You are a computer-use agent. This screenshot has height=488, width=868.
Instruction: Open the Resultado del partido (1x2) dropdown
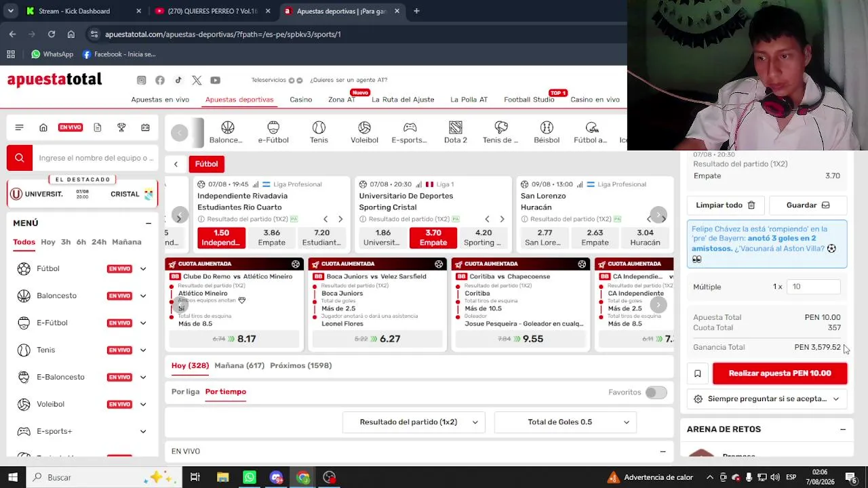(414, 422)
